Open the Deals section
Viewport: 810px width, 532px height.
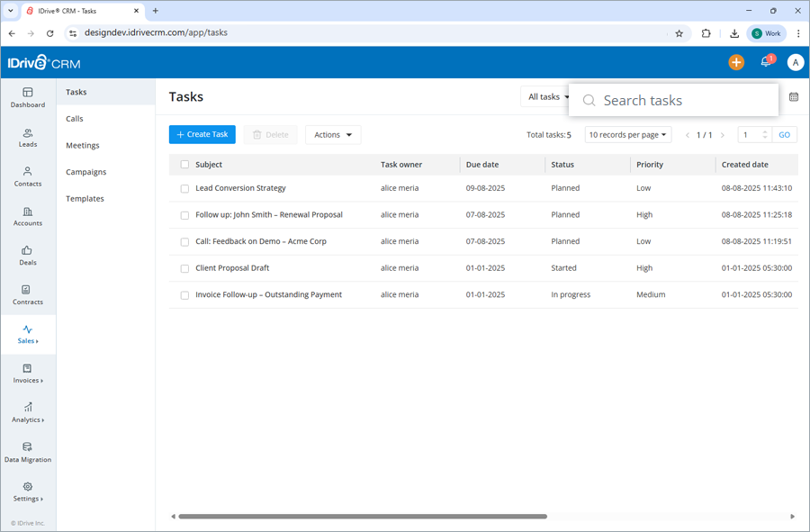point(28,257)
